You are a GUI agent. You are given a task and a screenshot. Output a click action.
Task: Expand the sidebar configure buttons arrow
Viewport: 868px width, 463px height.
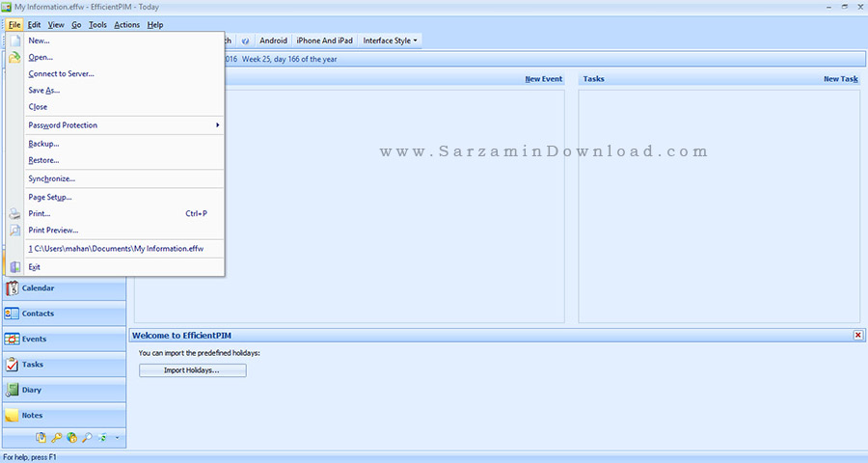pos(117,438)
